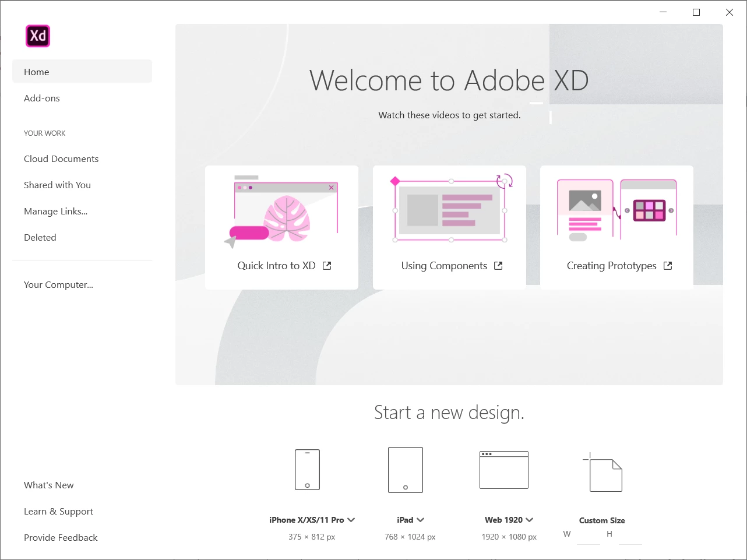Click the custom height H input field
Image resolution: width=747 pixels, height=560 pixels.
click(x=630, y=535)
